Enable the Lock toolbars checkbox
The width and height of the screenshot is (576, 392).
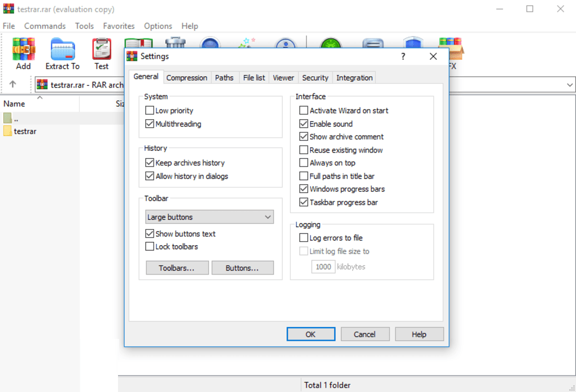(150, 246)
